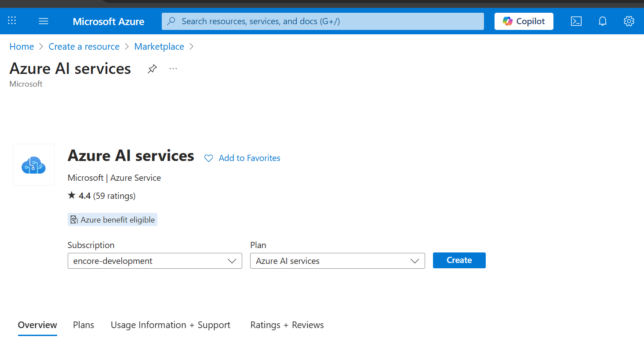Go to Marketplace breadcrumb
The image size is (644, 347).
point(159,47)
